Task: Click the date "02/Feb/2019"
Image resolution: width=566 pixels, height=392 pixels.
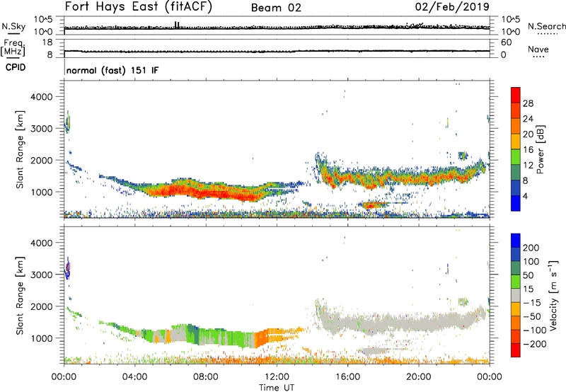Action: tap(452, 7)
